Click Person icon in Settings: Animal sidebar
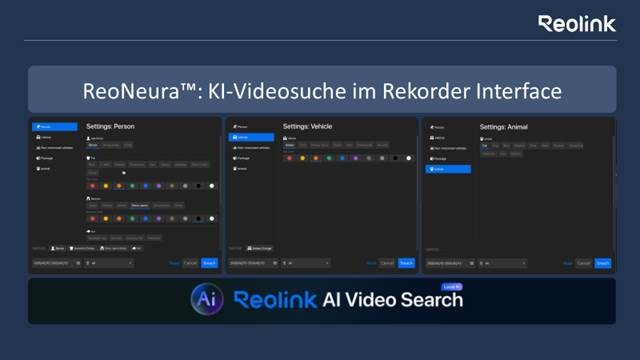 click(432, 127)
